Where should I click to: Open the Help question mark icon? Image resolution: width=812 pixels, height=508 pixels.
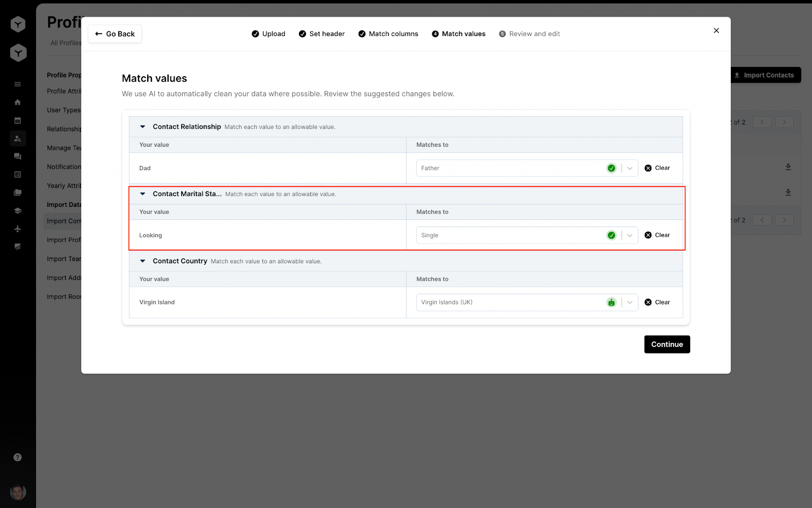(17, 457)
